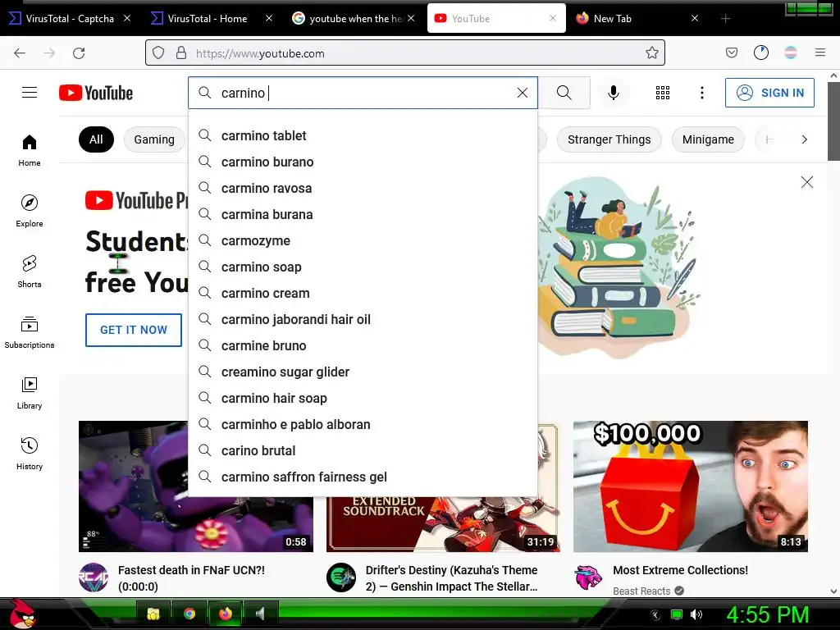Click the GET IT NOW button
Image resolution: width=840 pixels, height=630 pixels.
[x=134, y=330]
